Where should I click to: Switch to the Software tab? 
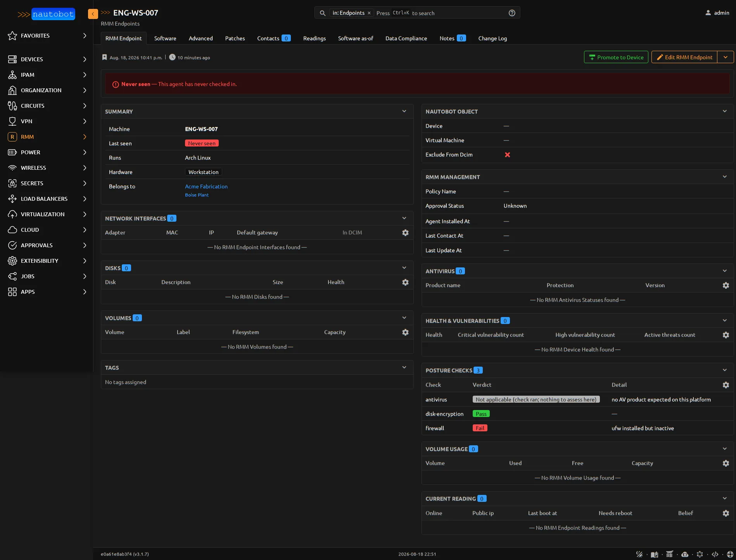(x=165, y=38)
